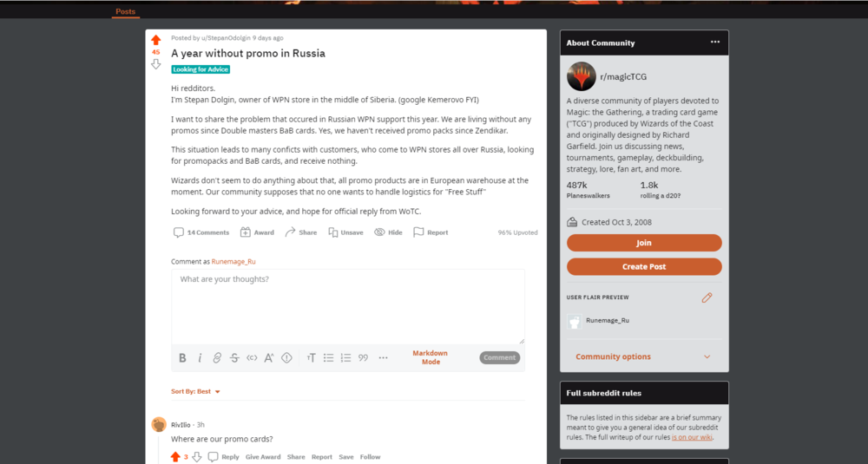Image resolution: width=868 pixels, height=464 pixels.
Task: Select the Posts tab
Action: pyautogui.click(x=125, y=11)
